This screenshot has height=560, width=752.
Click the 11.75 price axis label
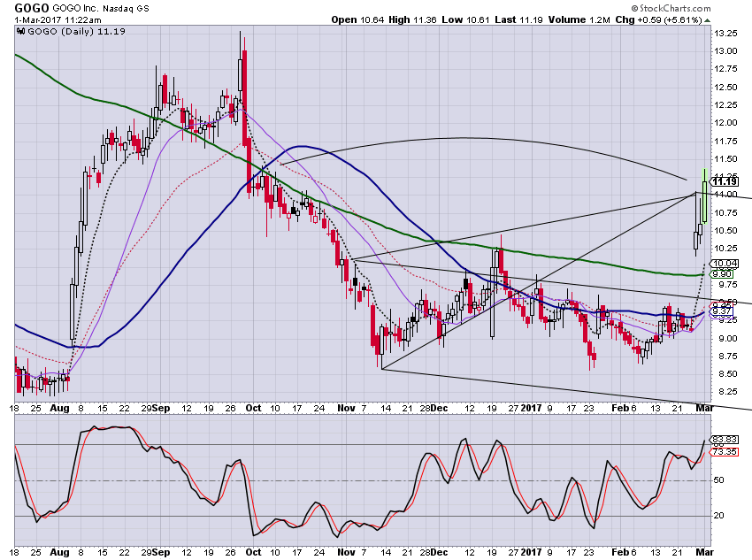(x=726, y=142)
